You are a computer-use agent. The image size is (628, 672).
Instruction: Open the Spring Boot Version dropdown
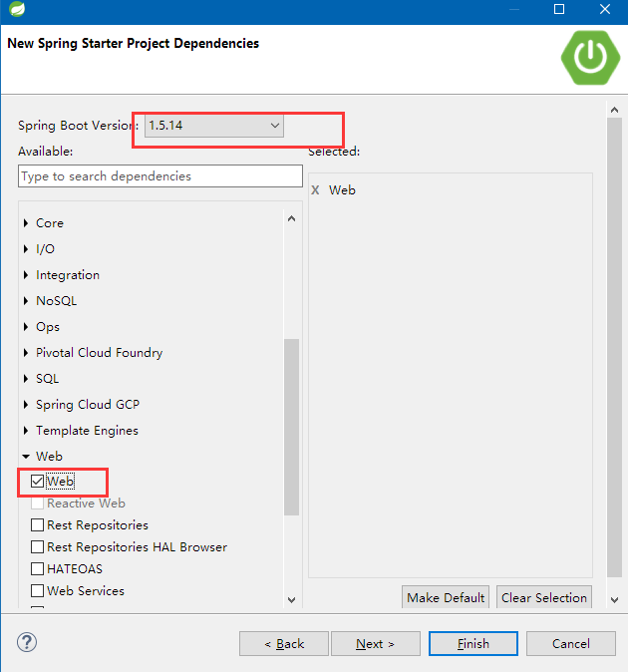click(214, 126)
